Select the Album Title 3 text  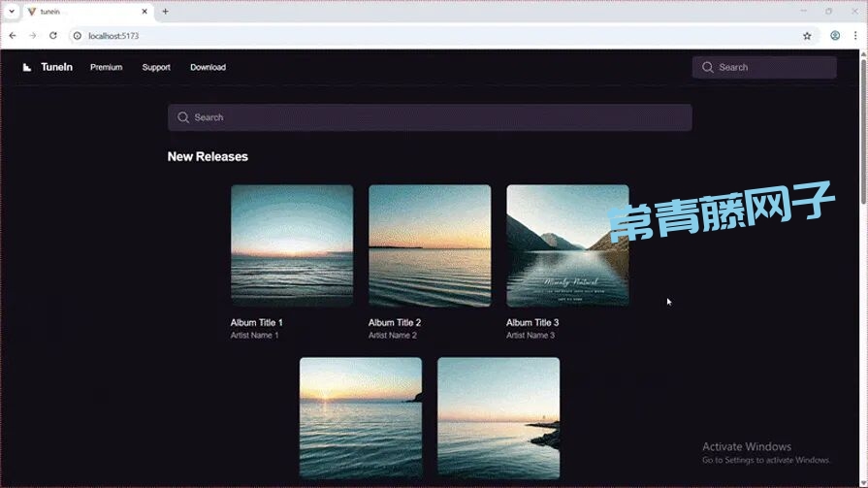[x=532, y=323]
